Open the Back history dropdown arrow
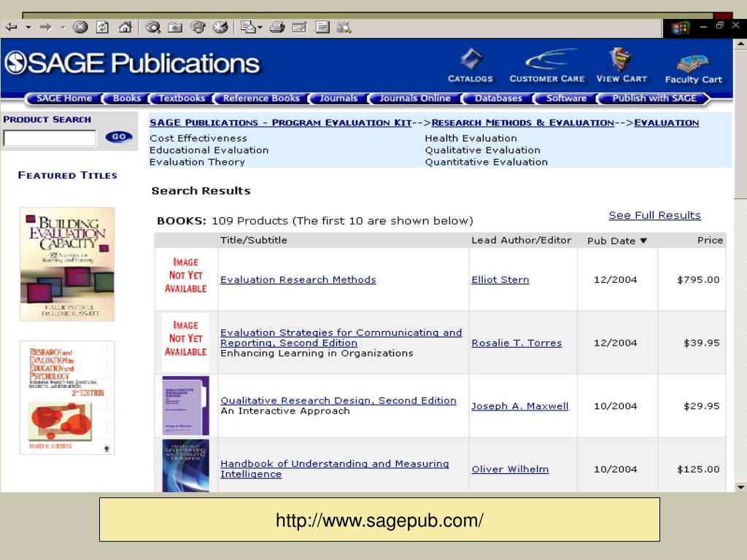747x560 pixels. coord(28,28)
